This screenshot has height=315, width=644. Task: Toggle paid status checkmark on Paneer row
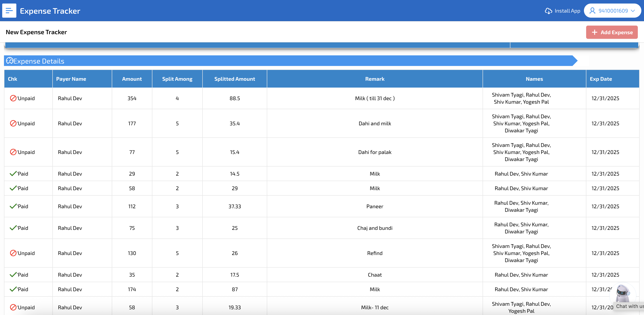tap(13, 206)
